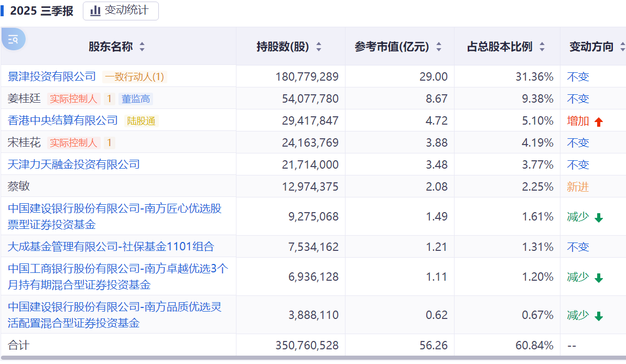The image size is (626, 364).
Task: Click total percentage 60.84%
Action: pyautogui.click(x=535, y=345)
